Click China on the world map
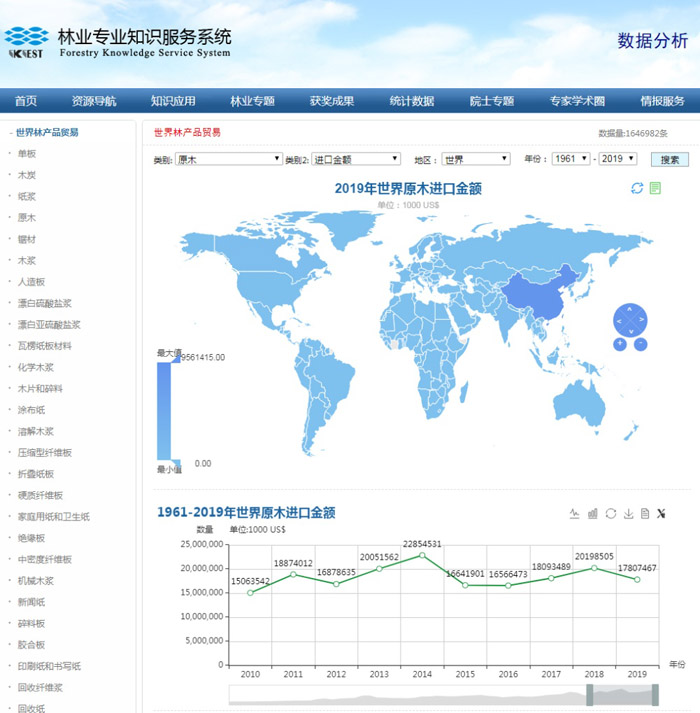 [x=539, y=293]
